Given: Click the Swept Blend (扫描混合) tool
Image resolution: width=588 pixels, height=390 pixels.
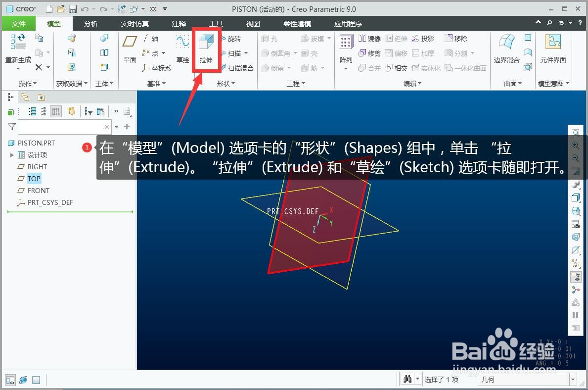Looking at the screenshot, I should [237, 68].
